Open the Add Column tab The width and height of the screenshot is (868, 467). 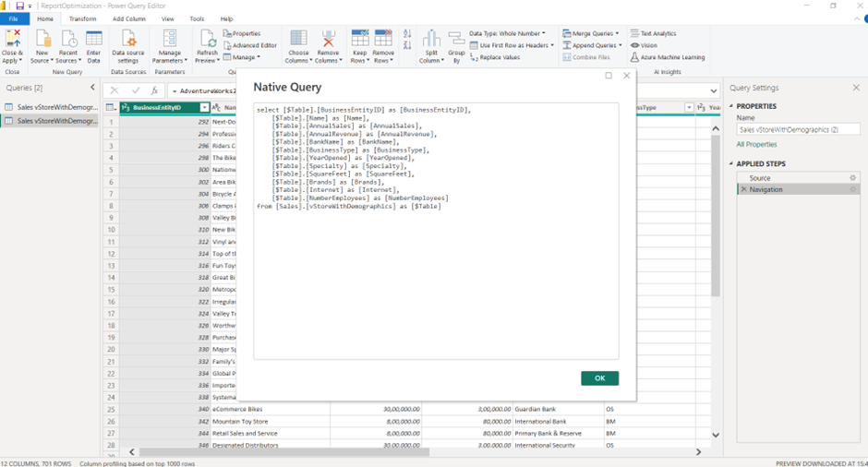pos(129,18)
